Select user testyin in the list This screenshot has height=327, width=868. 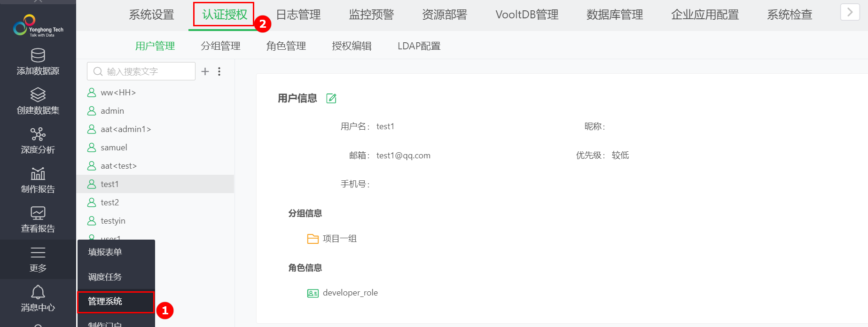point(155,221)
